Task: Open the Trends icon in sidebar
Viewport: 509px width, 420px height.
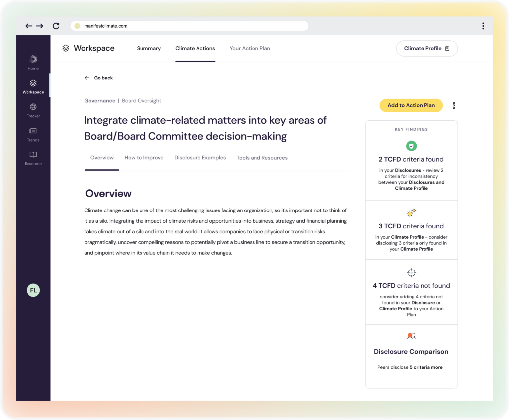Action: 33,131
